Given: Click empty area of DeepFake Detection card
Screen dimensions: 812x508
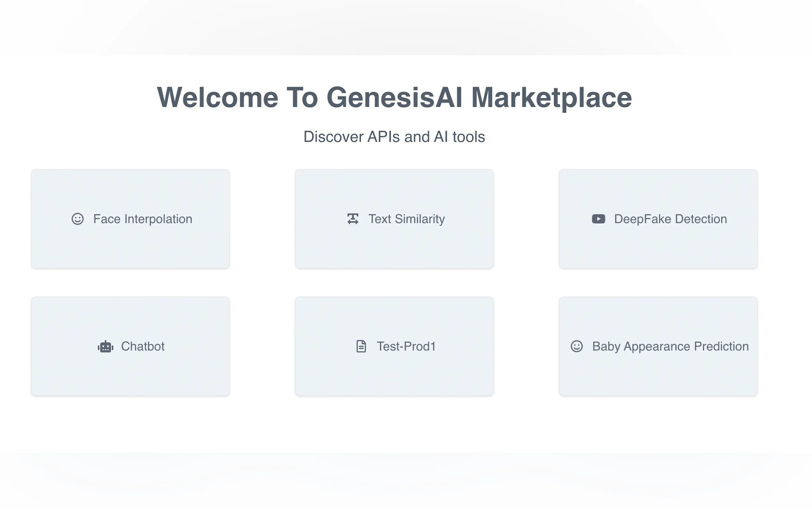Looking at the screenshot, I should (x=658, y=249).
